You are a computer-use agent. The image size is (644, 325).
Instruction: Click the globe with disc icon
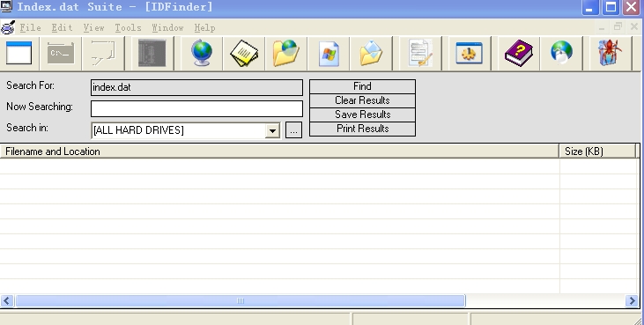tap(561, 54)
